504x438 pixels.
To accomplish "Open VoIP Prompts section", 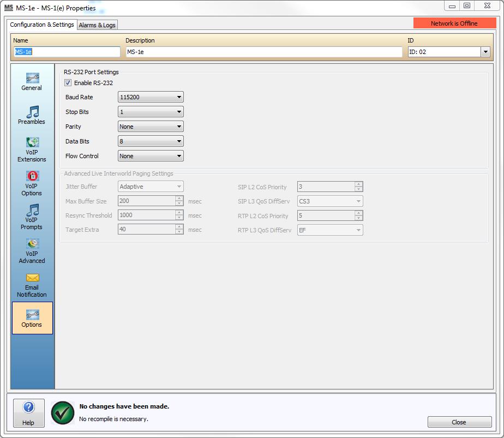I will coord(32,217).
